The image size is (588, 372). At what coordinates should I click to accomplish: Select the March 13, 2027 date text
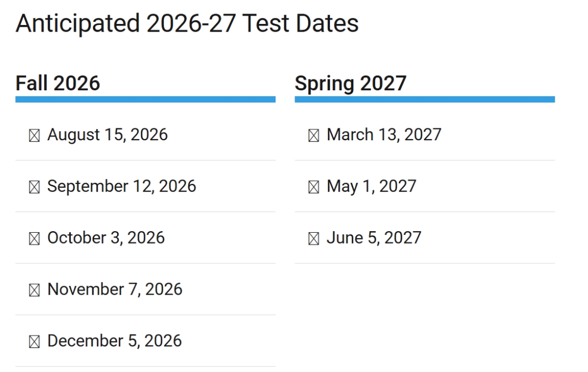384,135
